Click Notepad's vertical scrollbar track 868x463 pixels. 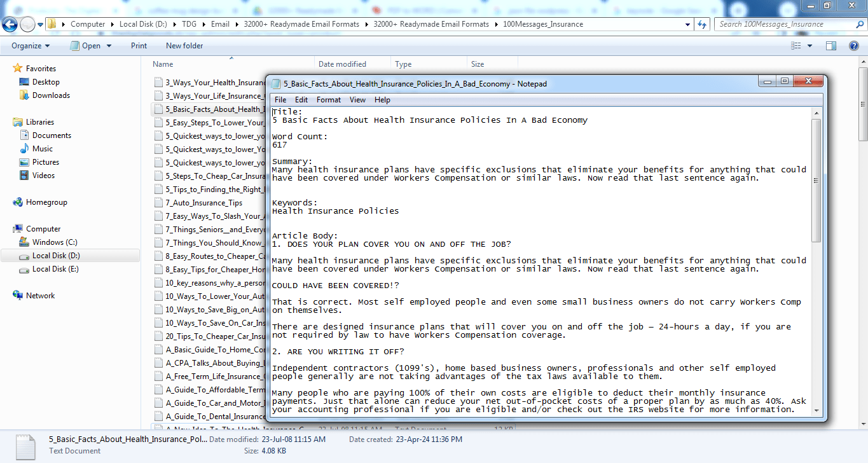coord(816,318)
